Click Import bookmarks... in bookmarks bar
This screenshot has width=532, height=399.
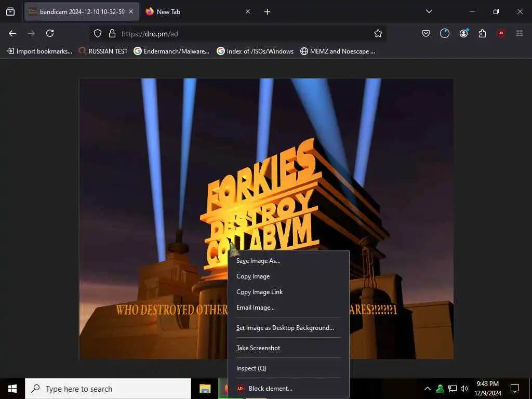tap(39, 51)
